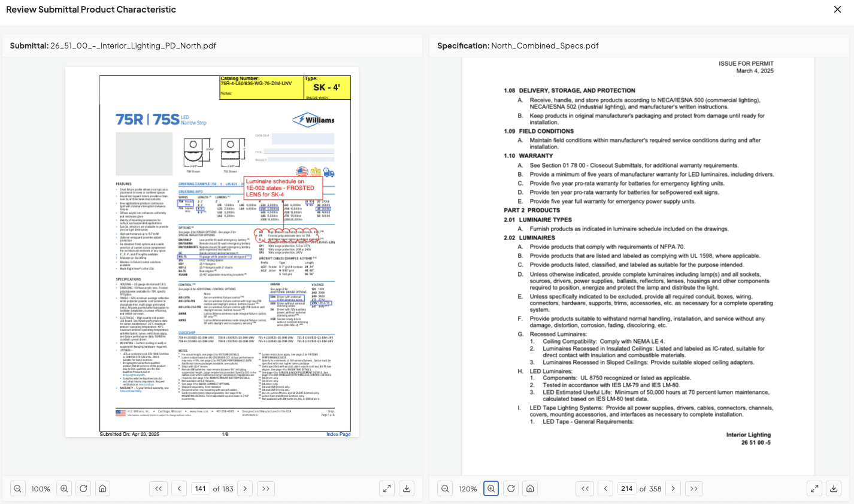Close the Review Submittal Product Characteristic dialog
Image resolution: width=854 pixels, height=504 pixels.
[837, 10]
